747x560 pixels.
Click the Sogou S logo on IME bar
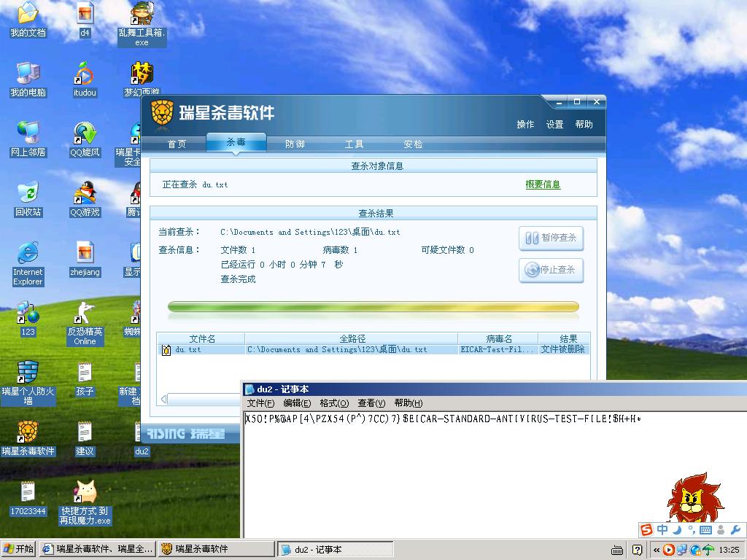(x=646, y=529)
